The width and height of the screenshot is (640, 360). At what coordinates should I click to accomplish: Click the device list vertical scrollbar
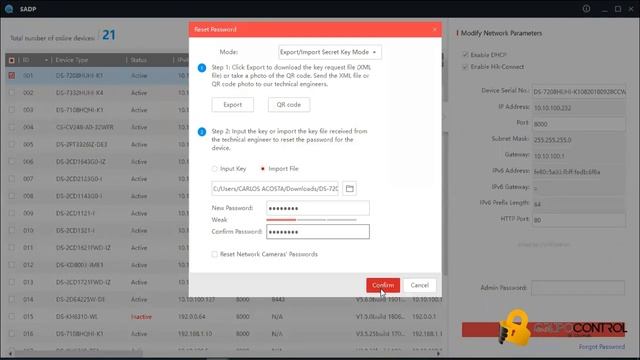pyautogui.click(x=445, y=204)
